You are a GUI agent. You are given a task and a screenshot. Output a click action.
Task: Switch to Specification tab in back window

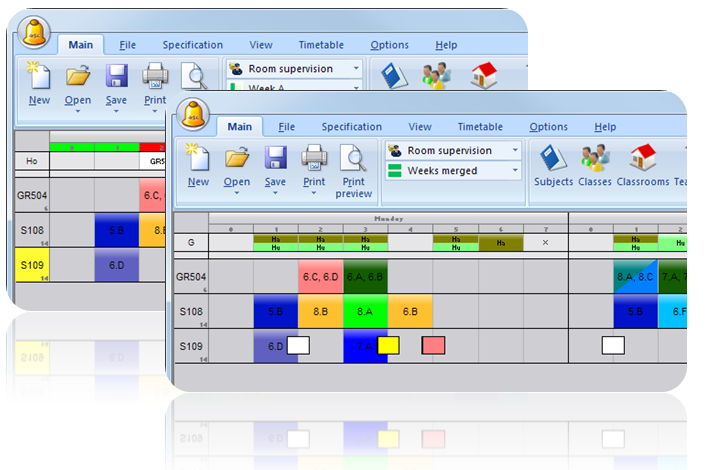192,45
